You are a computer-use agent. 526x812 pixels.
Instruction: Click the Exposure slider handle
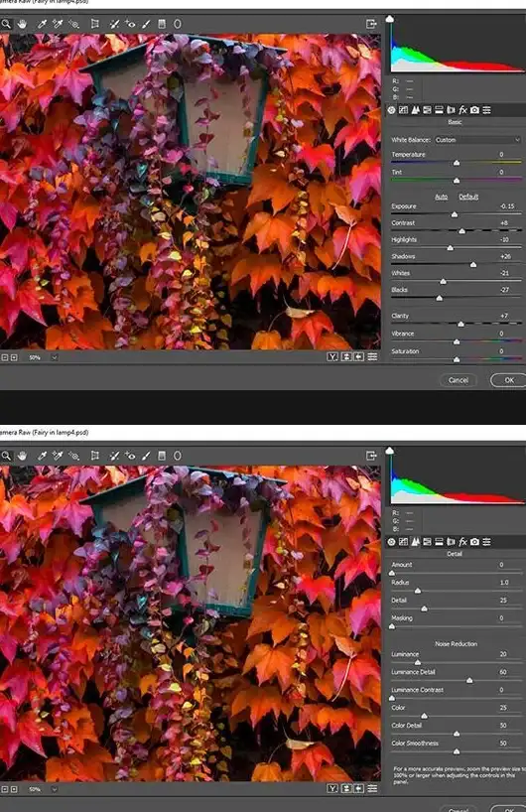(455, 214)
